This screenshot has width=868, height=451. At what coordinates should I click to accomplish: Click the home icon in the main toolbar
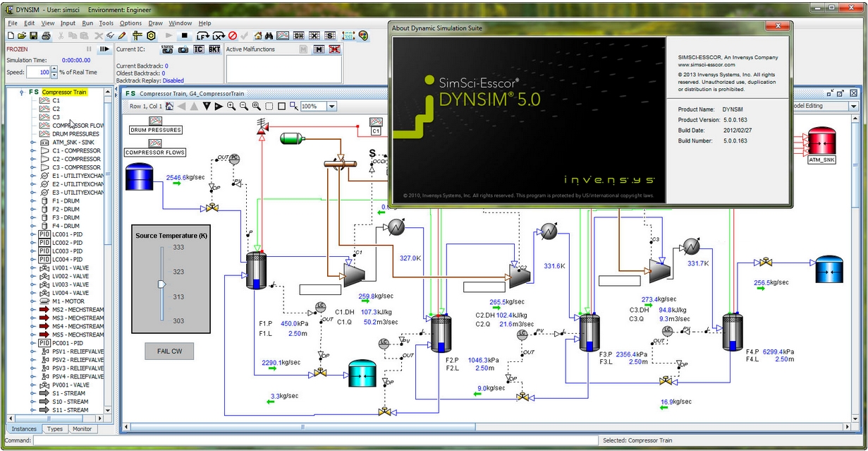pyautogui.click(x=257, y=35)
